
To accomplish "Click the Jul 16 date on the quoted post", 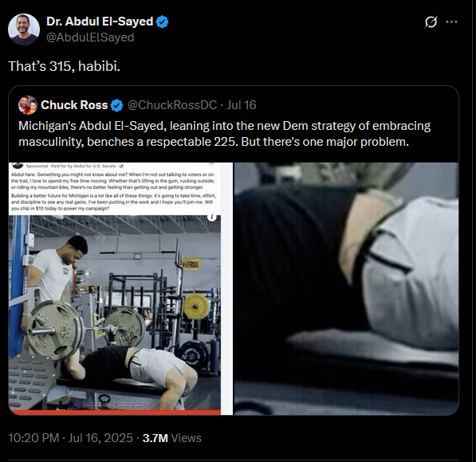I will 242,105.
